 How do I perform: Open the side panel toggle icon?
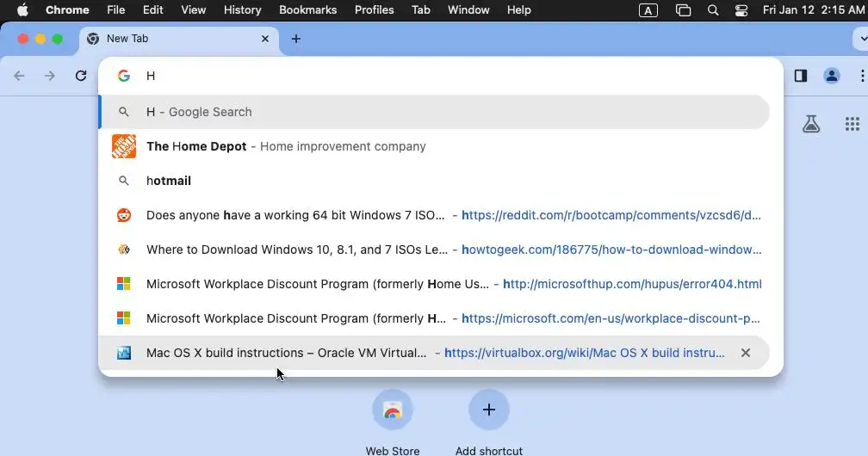pos(801,76)
